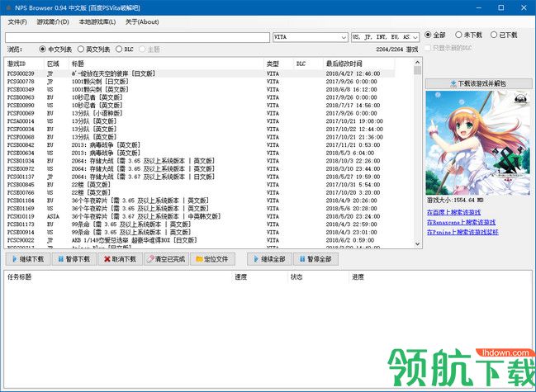
Task: Select game row PCSE00349
Action: [200, 89]
